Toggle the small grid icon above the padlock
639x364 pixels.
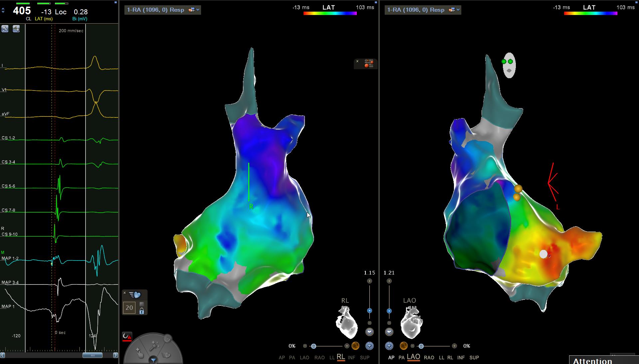click(142, 304)
